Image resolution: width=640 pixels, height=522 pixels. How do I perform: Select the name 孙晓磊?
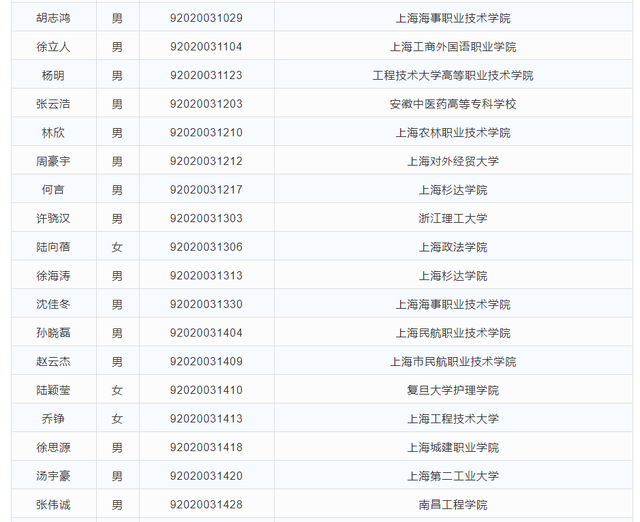[x=53, y=333]
